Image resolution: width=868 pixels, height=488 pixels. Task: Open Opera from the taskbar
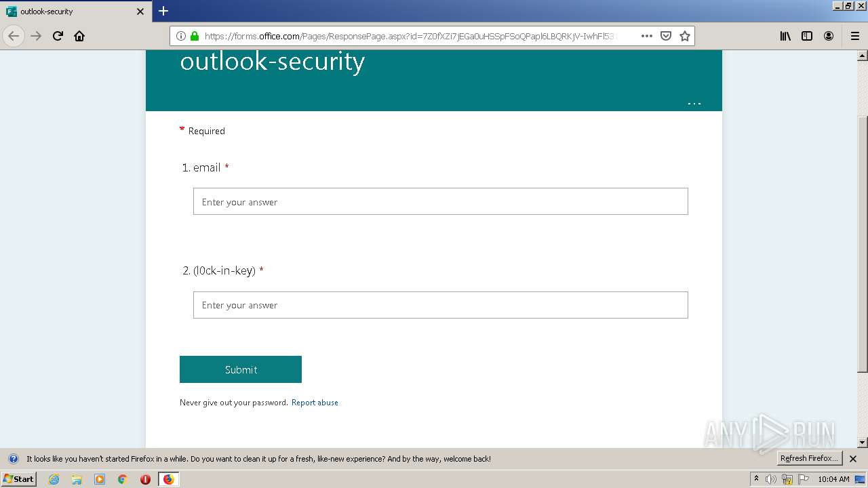point(145,479)
